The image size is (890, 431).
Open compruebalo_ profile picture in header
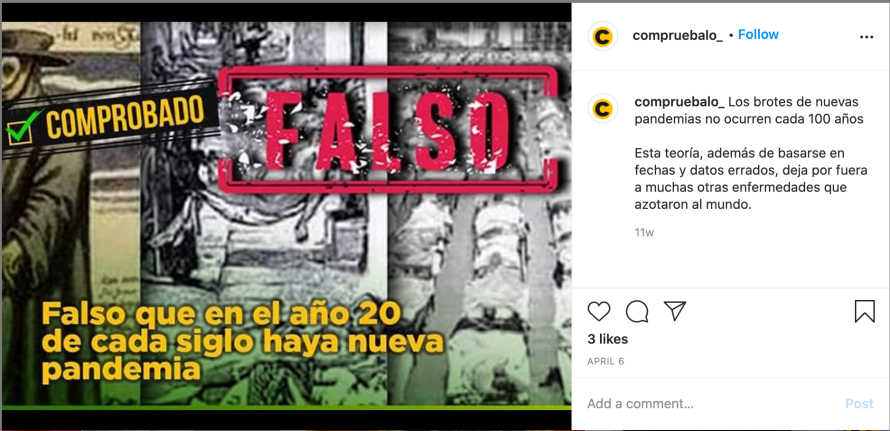603,36
